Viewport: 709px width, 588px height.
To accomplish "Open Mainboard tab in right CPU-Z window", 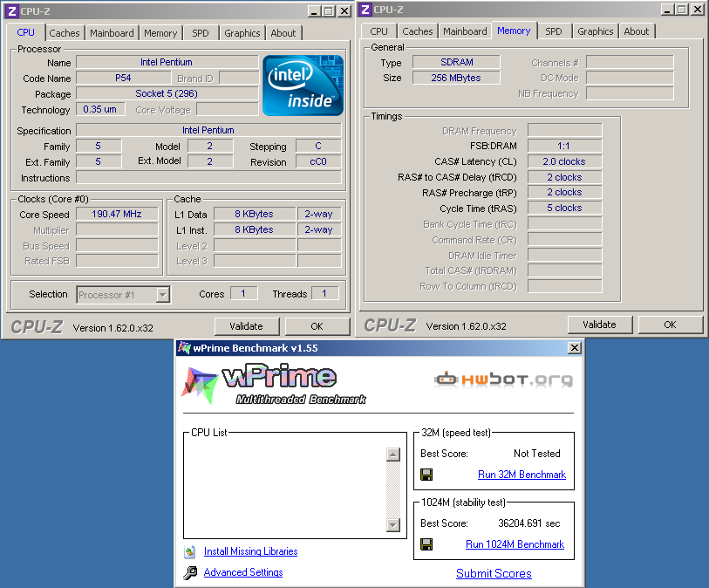I will coord(465,31).
